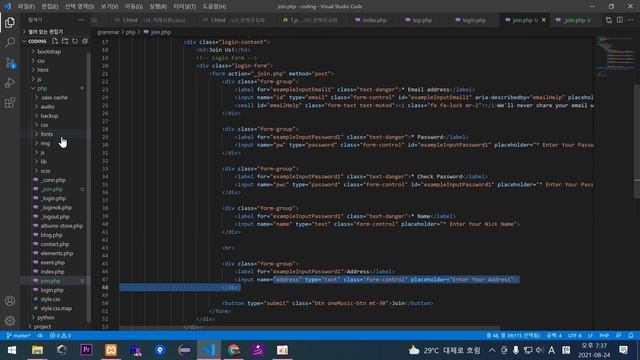This screenshot has height=360, width=640.
Task: Open the Selection menu
Action: click(79, 7)
